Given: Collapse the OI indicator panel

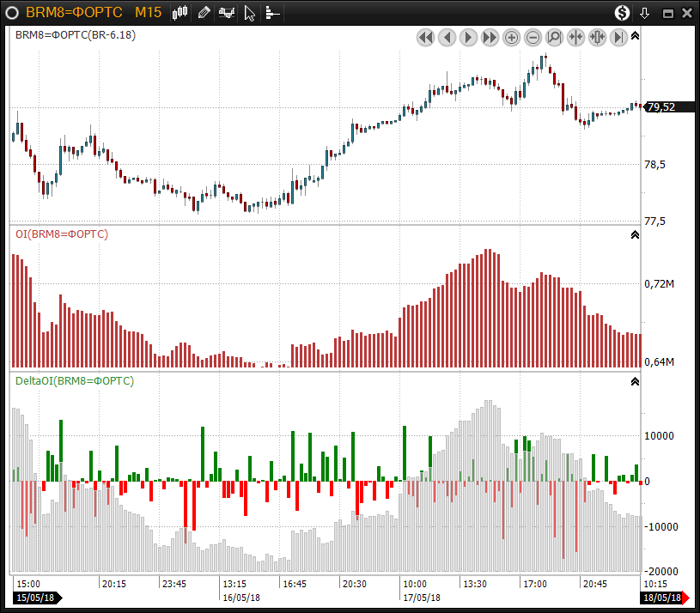Looking at the screenshot, I should [635, 234].
